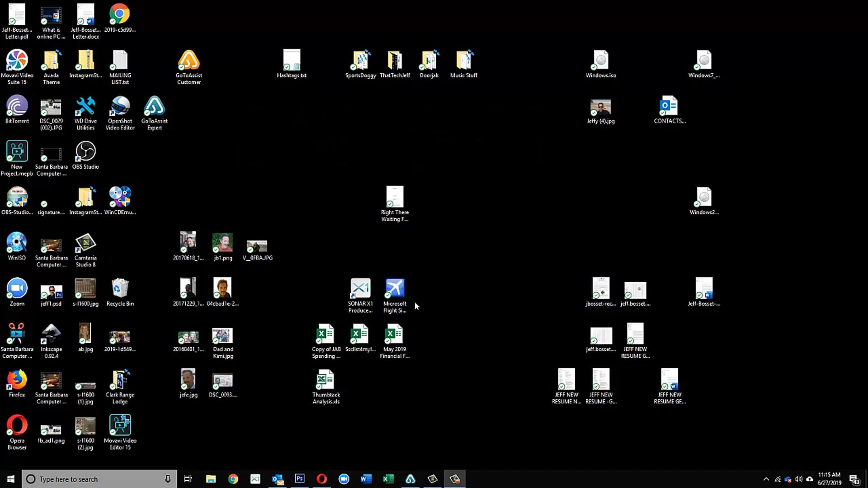The width and height of the screenshot is (868, 488).
Task: Select the Dad and Kimi.jpg thumbnail
Action: 223,335
